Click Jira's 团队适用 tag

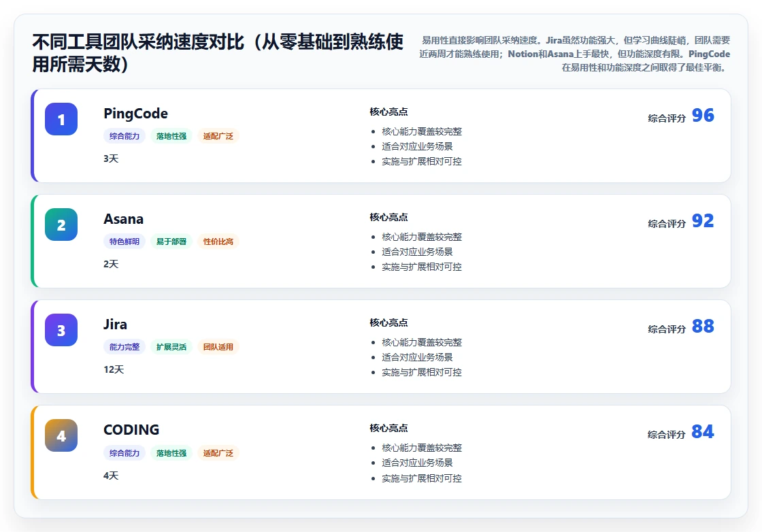(x=218, y=347)
